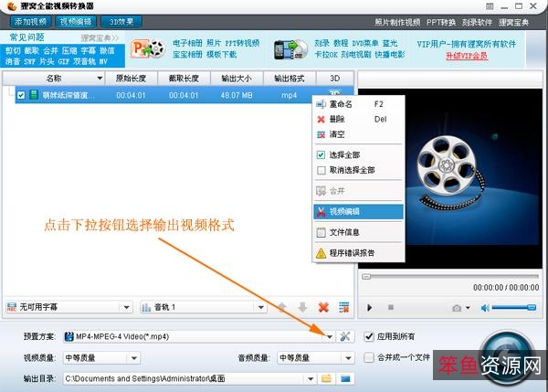Adjust the preview volume slider

[513, 307]
